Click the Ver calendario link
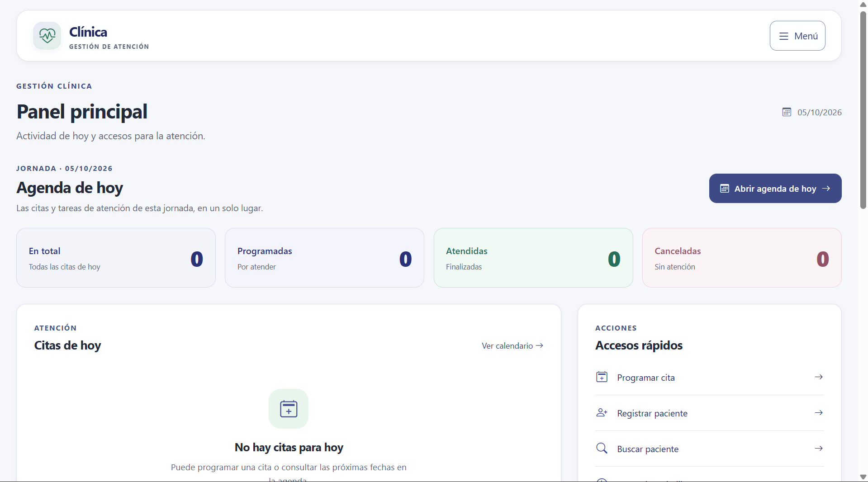This screenshot has height=482, width=868. (512, 346)
